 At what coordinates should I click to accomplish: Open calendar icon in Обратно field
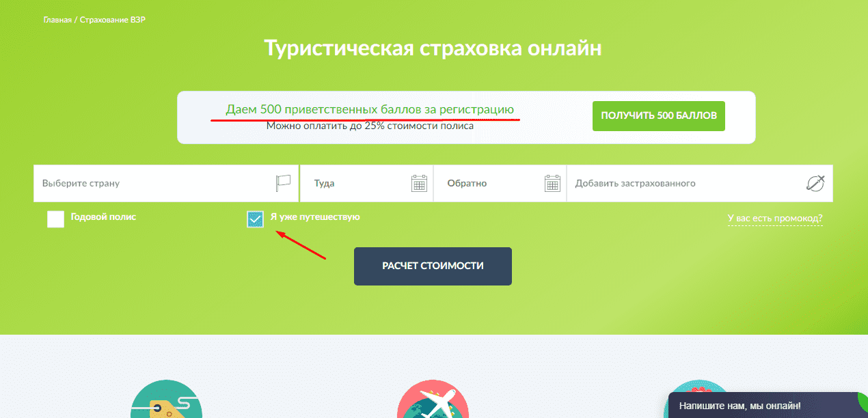point(552,183)
